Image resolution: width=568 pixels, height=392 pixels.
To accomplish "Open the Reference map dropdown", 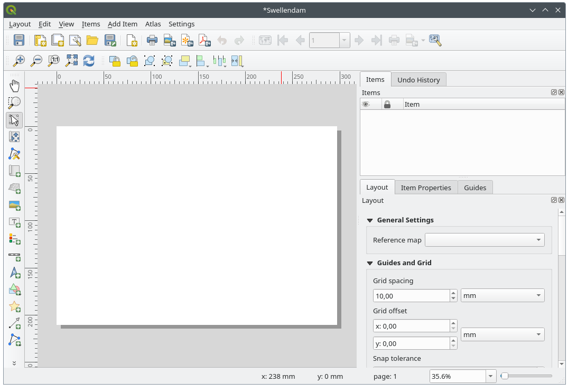I will (x=484, y=239).
